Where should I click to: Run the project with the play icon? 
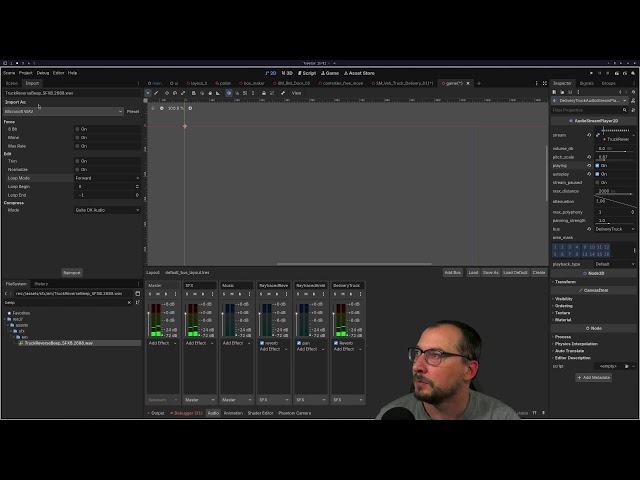tap(591, 73)
